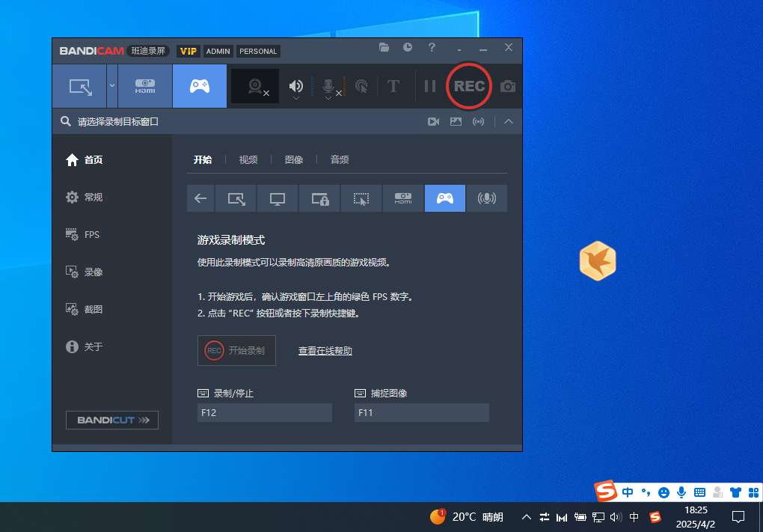
Task: Click the BANDICUT button
Action: click(x=112, y=420)
